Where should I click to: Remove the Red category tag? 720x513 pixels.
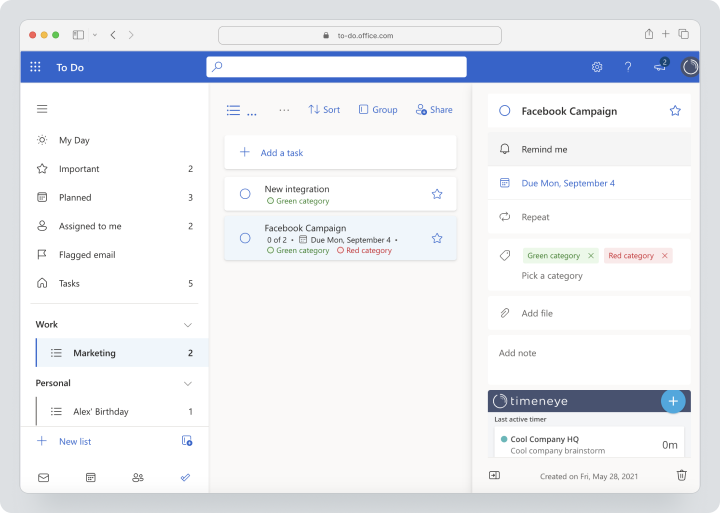(664, 256)
